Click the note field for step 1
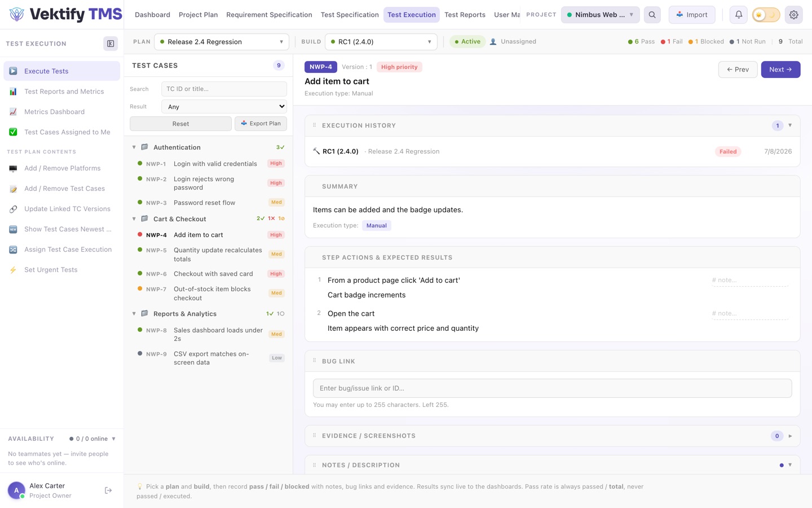This screenshot has width=812, height=508. point(749,280)
